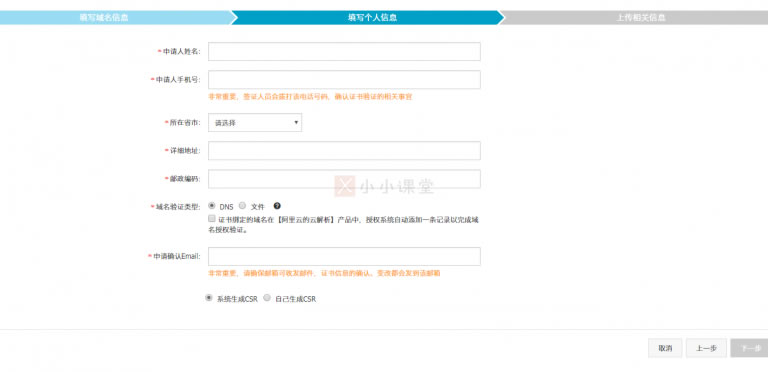
Task: Select 自己生成CSR radio button
Action: 267,298
